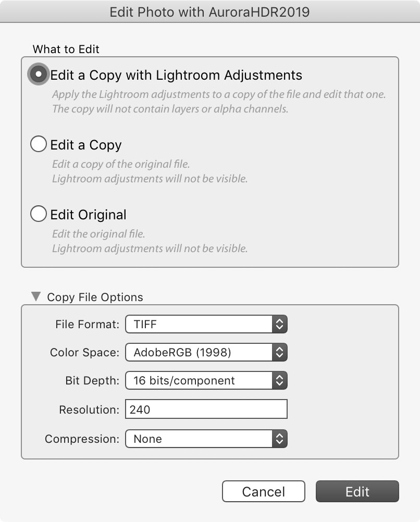Click the Cancel button

click(264, 491)
